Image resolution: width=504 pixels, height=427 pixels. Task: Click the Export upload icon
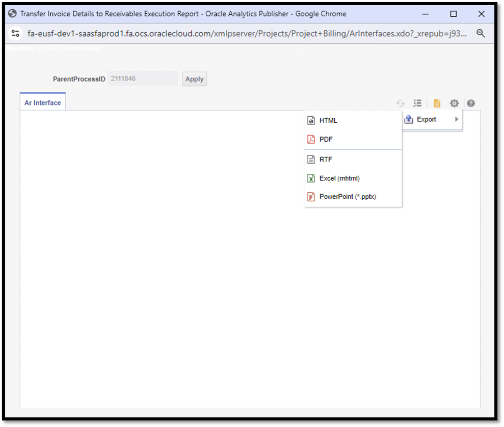tap(409, 119)
